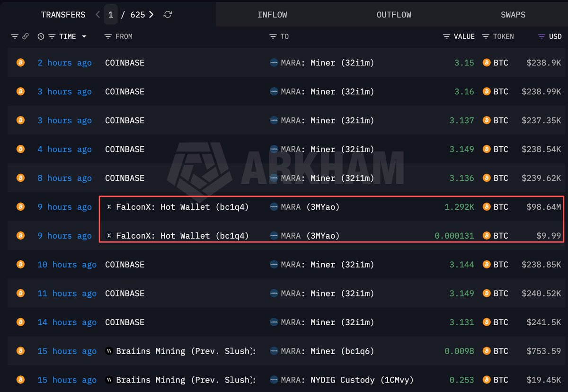Click BTC token icon in $9.99 row

(486, 236)
